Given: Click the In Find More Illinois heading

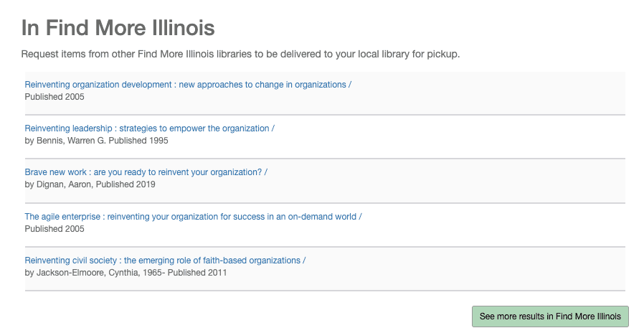Looking at the screenshot, I should 118,27.
